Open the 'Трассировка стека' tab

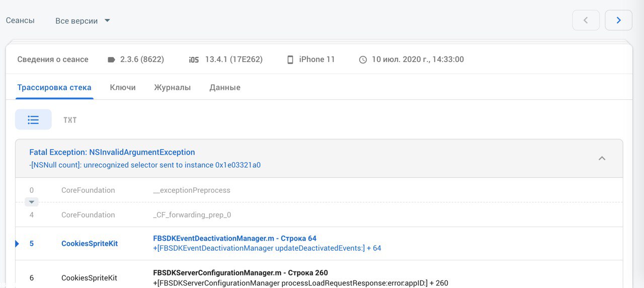coord(54,88)
